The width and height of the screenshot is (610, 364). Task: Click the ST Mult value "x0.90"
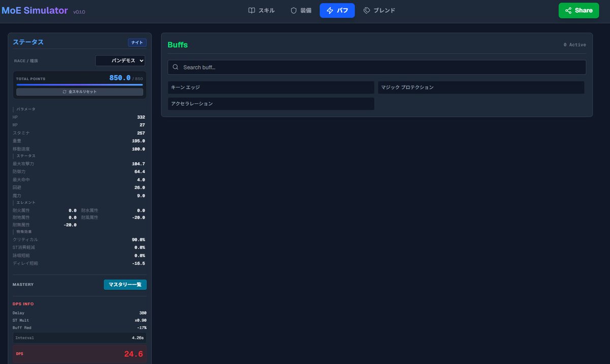coord(140,320)
